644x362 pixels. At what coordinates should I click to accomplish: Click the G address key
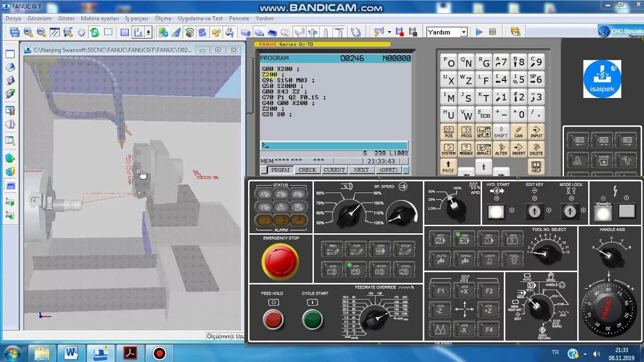[484, 62]
